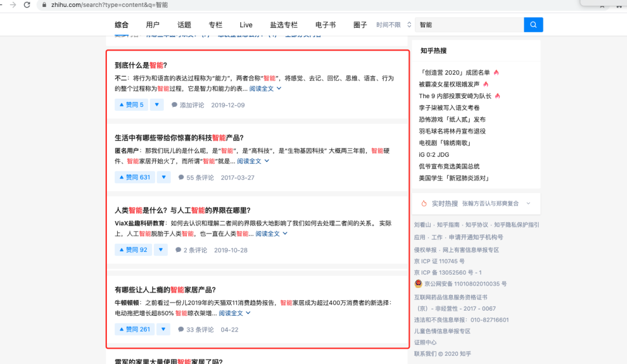
Task: Switch to 综合 search tab
Action: (121, 25)
